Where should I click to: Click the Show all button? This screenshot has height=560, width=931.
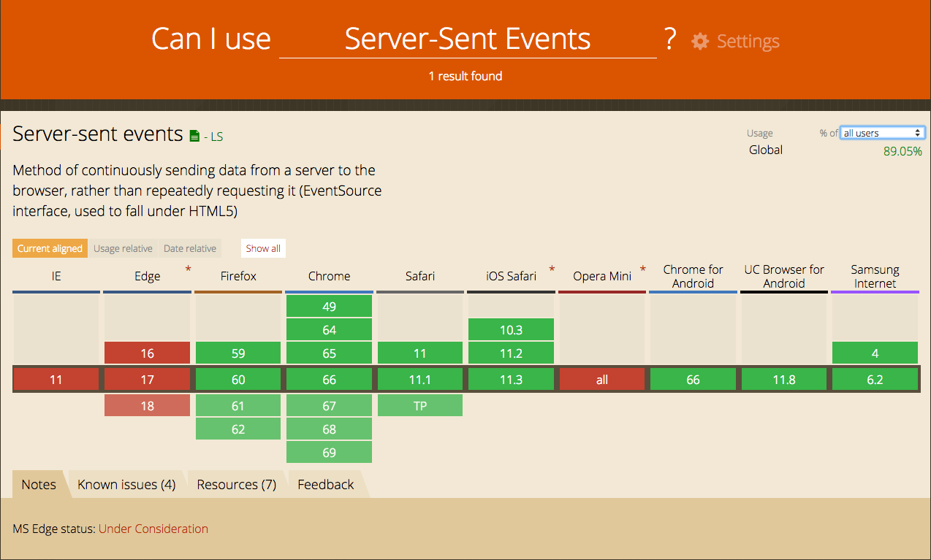point(263,248)
